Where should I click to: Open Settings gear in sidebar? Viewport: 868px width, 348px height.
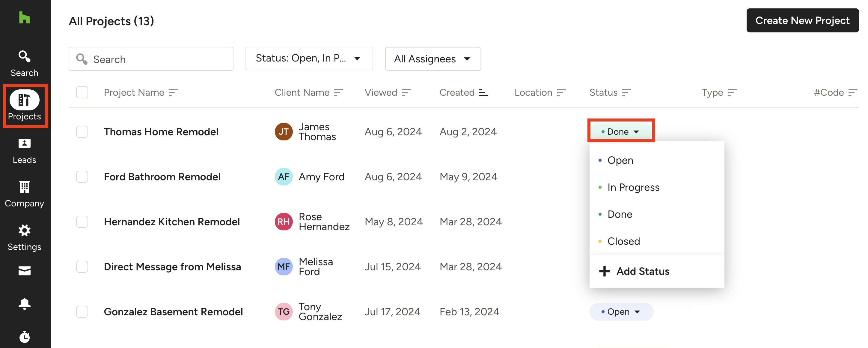pyautogui.click(x=24, y=238)
